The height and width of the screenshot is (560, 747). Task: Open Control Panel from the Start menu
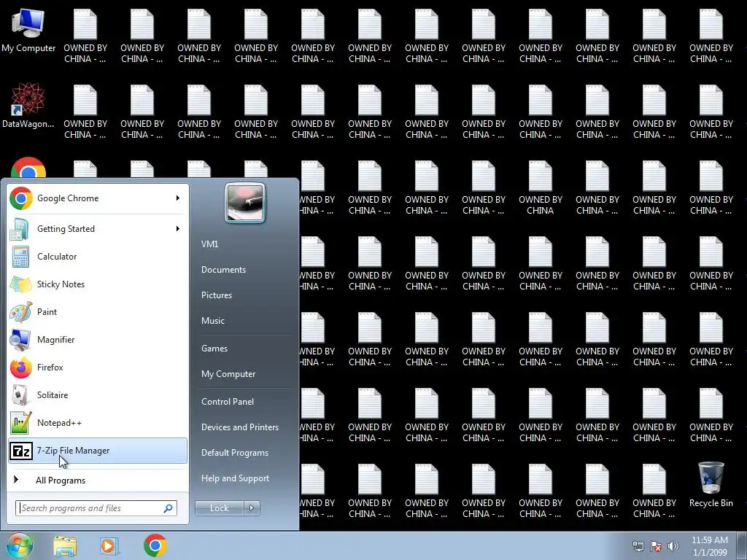pyautogui.click(x=228, y=402)
